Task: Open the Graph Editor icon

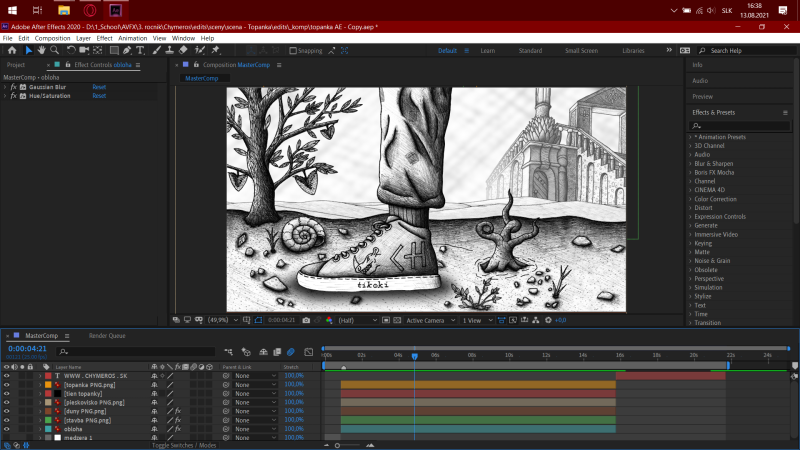Action: coord(309,352)
